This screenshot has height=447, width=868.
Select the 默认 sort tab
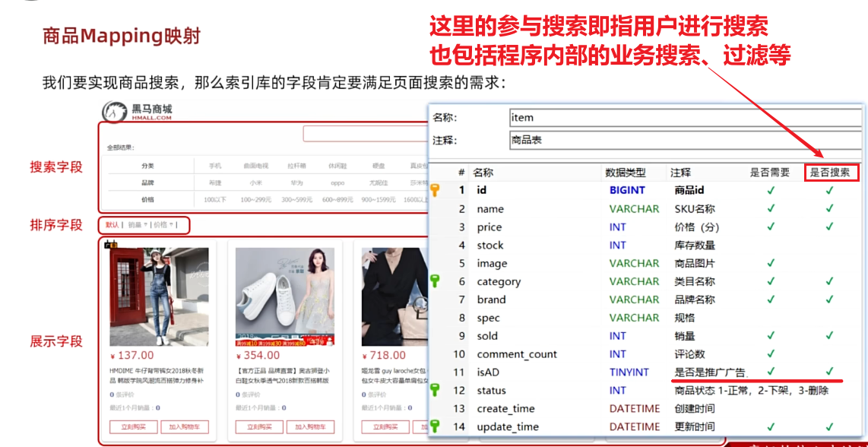[112, 225]
